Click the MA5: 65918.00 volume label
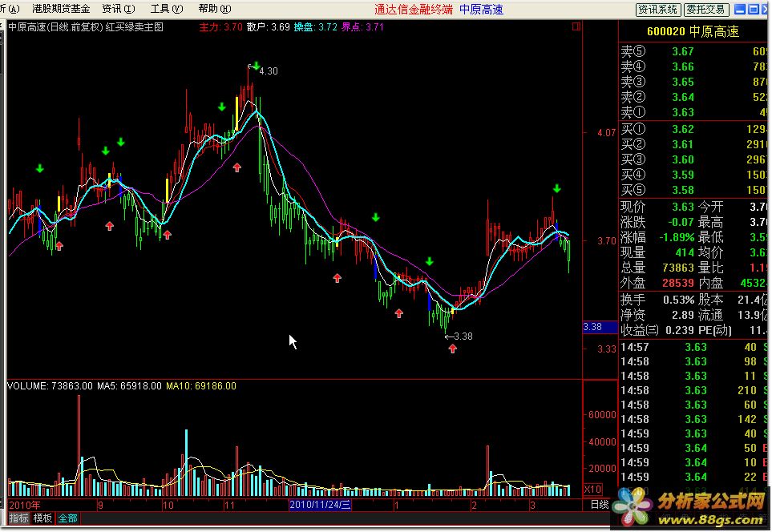772x532 pixels. coord(129,386)
